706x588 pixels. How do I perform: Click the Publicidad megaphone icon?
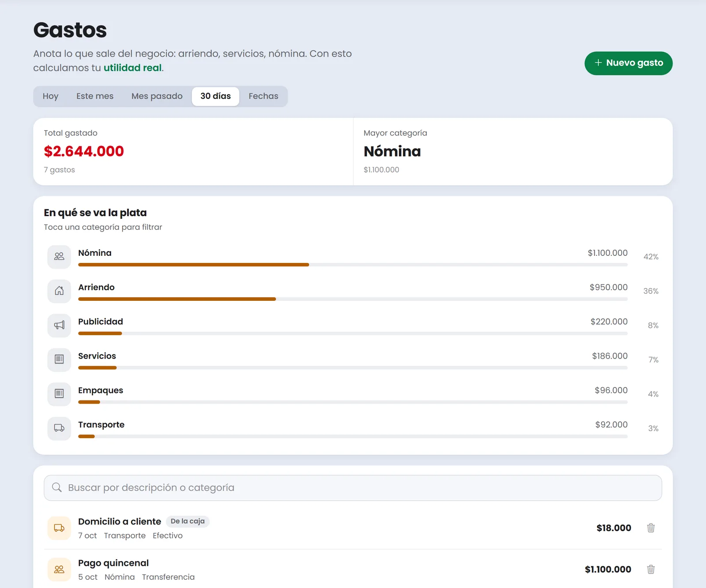[x=59, y=326]
